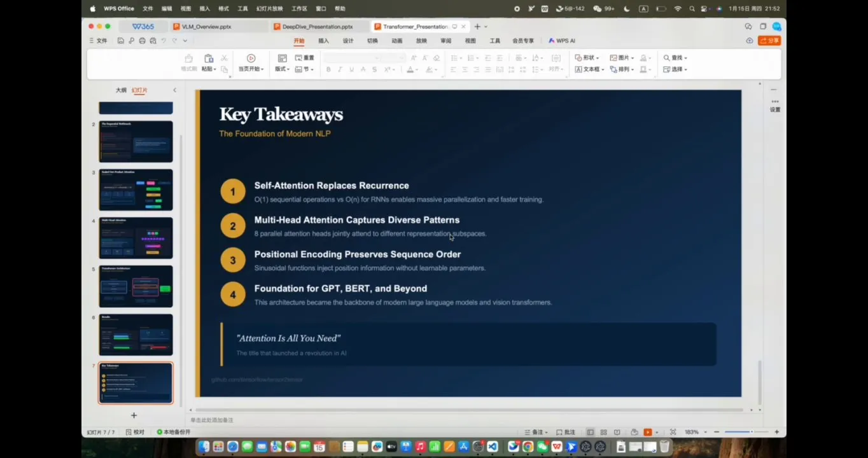Collapse the slide panel with chevron
This screenshot has height=458, width=868.
tap(174, 90)
